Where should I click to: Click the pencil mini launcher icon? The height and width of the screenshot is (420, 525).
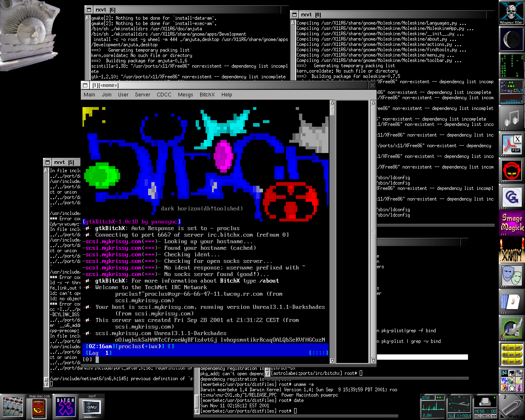pos(519,380)
